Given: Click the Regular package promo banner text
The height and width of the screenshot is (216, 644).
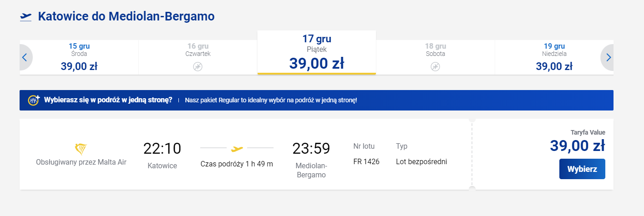Looking at the screenshot, I should pos(271,100).
